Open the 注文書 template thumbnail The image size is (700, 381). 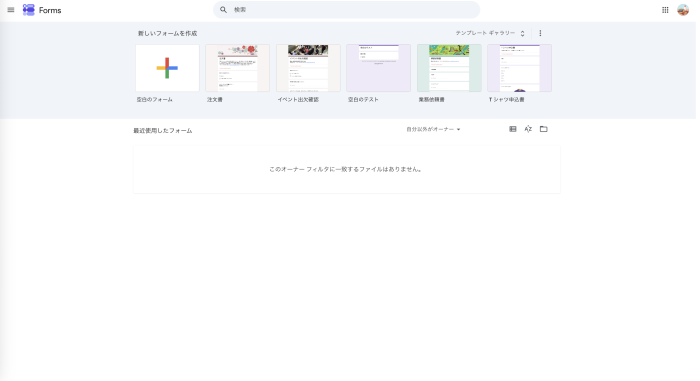point(238,68)
